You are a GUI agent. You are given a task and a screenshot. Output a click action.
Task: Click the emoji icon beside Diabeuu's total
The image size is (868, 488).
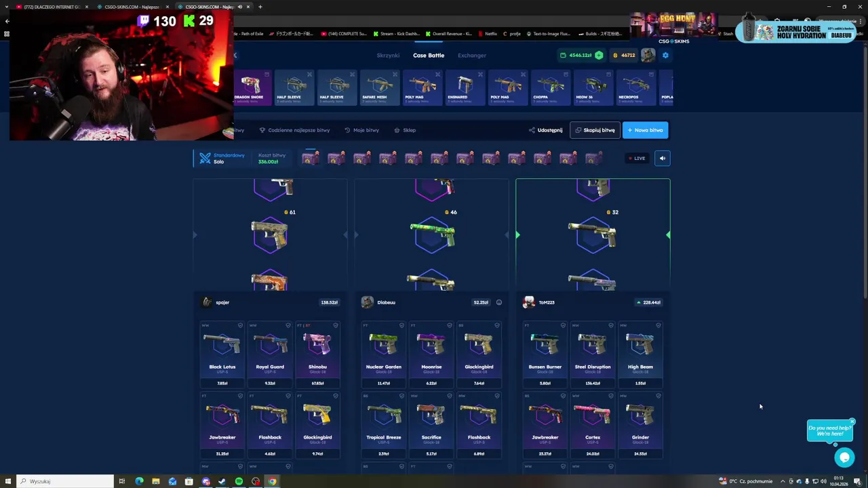(x=499, y=302)
